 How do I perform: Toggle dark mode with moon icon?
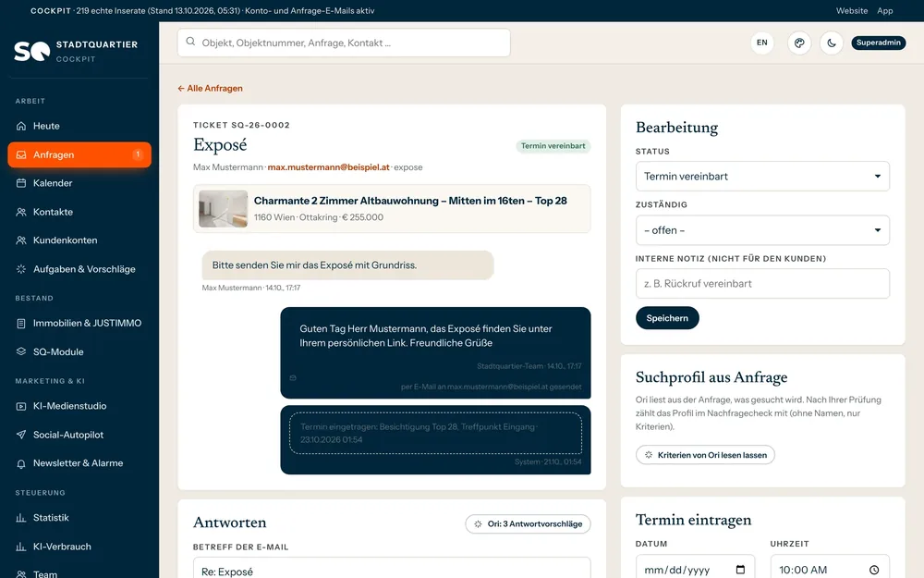click(x=832, y=43)
